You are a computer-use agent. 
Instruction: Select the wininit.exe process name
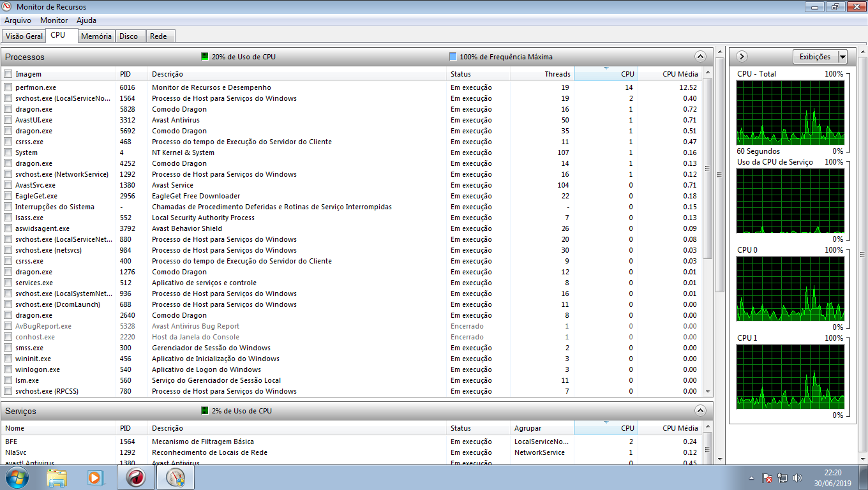click(x=33, y=359)
